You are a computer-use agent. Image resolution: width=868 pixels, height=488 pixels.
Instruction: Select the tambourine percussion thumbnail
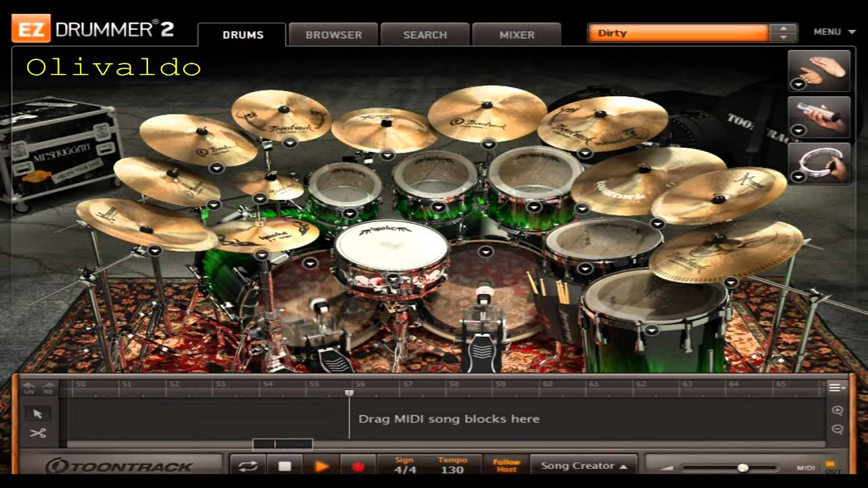coord(819,163)
